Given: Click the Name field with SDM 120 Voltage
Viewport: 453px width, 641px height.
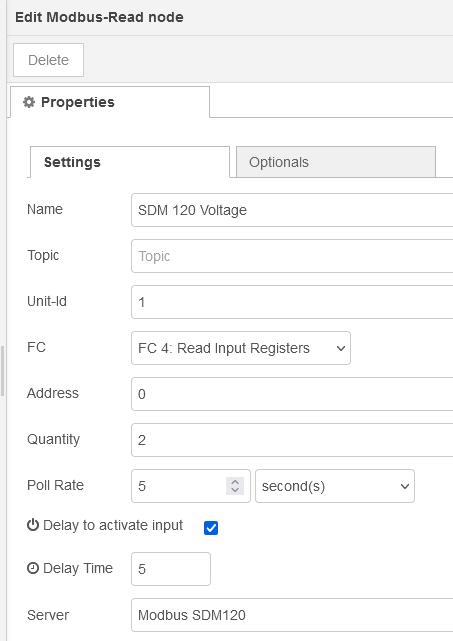Looking at the screenshot, I should click(x=292, y=210).
